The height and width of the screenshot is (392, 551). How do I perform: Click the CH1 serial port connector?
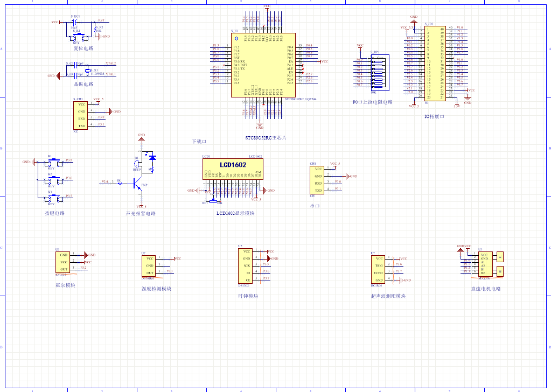click(318, 180)
